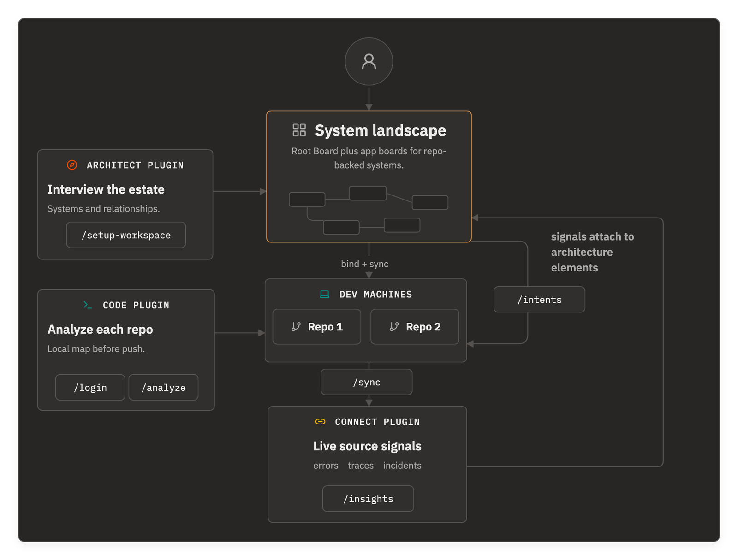Click the Repo 2 branch icon
738x560 pixels.
tap(394, 327)
